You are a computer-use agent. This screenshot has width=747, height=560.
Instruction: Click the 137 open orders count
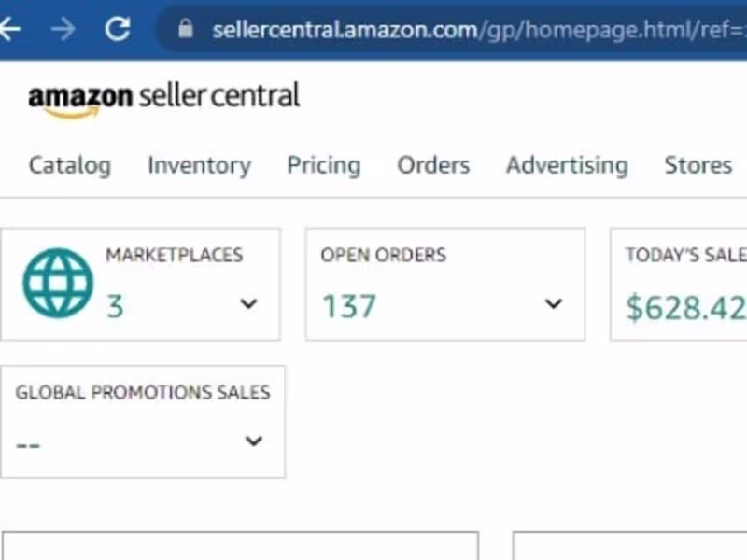click(x=349, y=306)
